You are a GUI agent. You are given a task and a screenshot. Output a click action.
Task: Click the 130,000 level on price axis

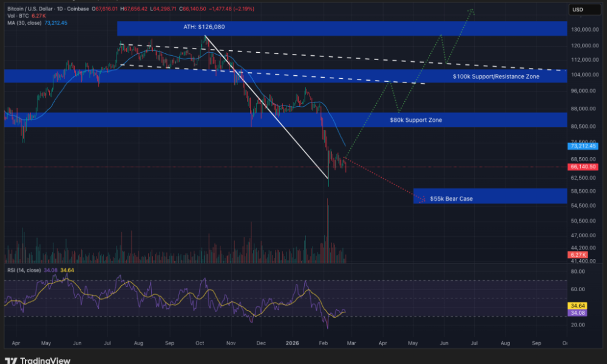(582, 30)
